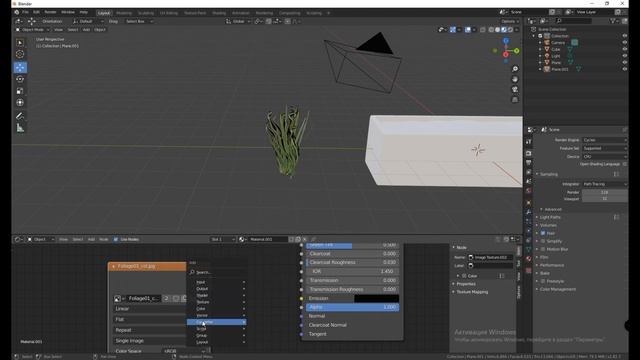Switch perspective/orthographic grid gizmo
Image resolution: width=640 pixels, height=360 pixels.
coord(515,100)
